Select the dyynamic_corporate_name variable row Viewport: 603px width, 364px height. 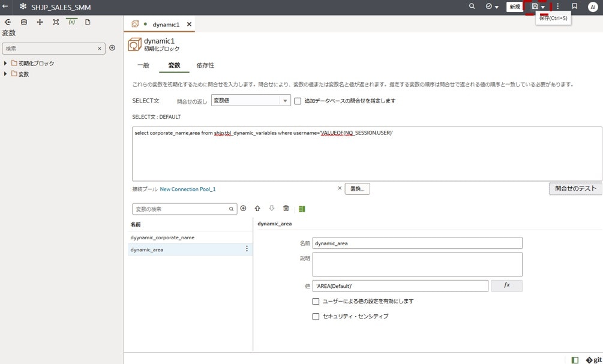coord(190,237)
